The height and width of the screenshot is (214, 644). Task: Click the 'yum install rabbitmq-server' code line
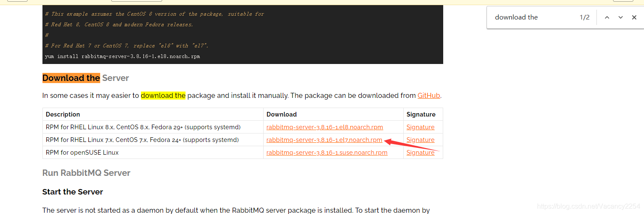coord(122,56)
